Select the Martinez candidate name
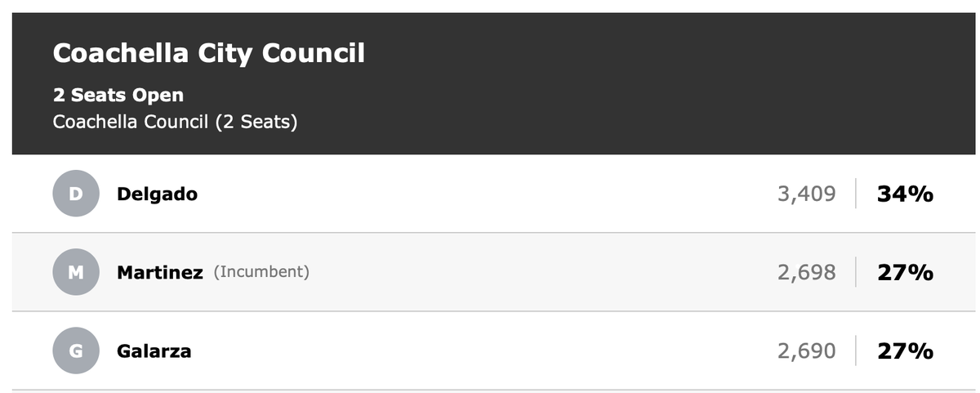The height and width of the screenshot is (393, 980). coord(160,272)
